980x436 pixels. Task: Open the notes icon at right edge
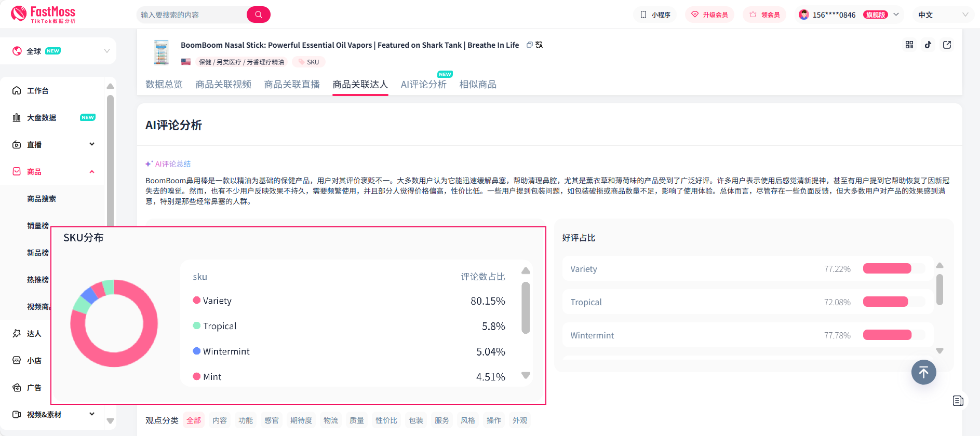coord(958,401)
